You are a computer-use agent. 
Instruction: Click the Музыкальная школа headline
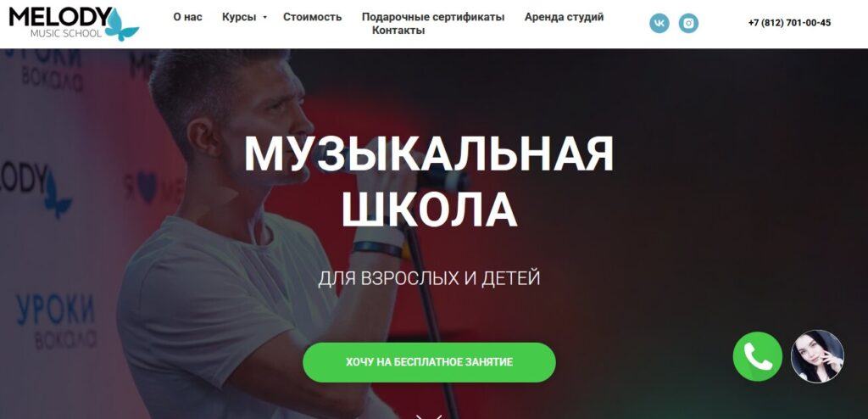click(429, 182)
